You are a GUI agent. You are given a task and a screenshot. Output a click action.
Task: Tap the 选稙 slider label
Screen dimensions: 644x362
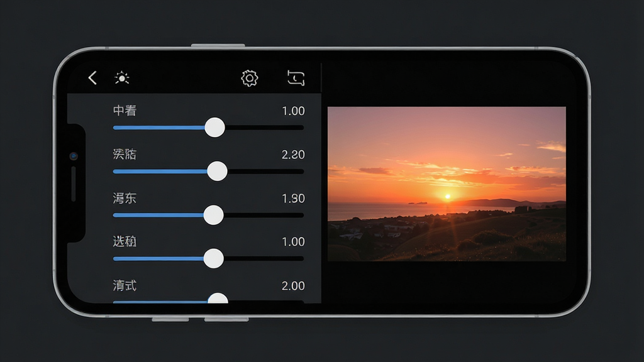[125, 241]
